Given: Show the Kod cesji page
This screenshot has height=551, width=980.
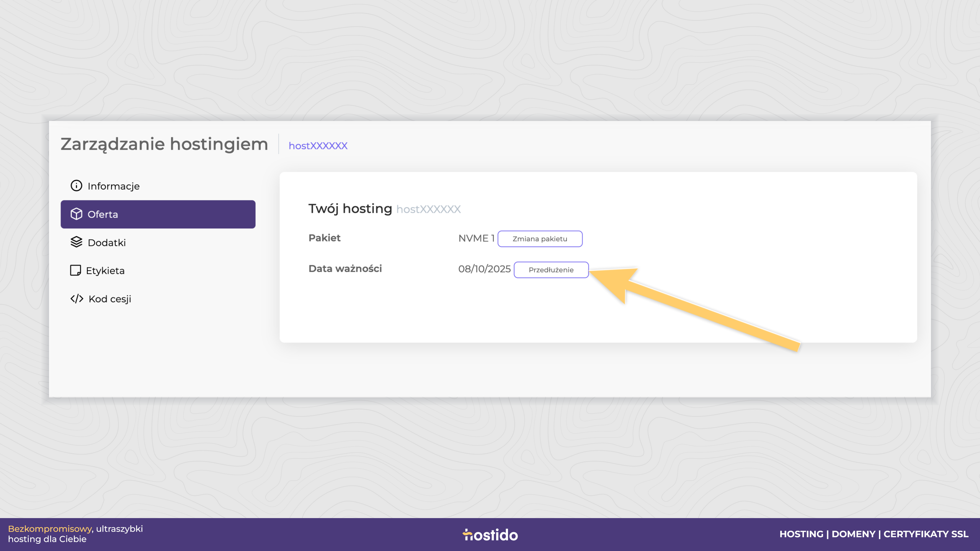Looking at the screenshot, I should 158,299.
